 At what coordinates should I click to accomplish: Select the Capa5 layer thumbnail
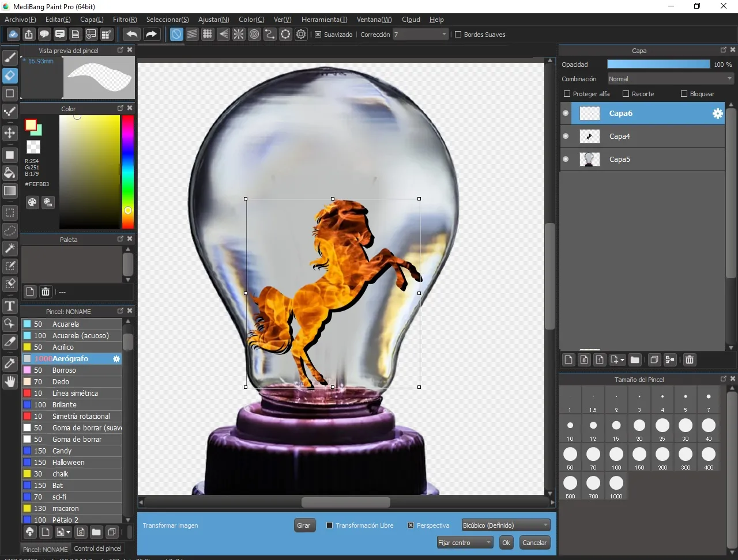pos(589,160)
